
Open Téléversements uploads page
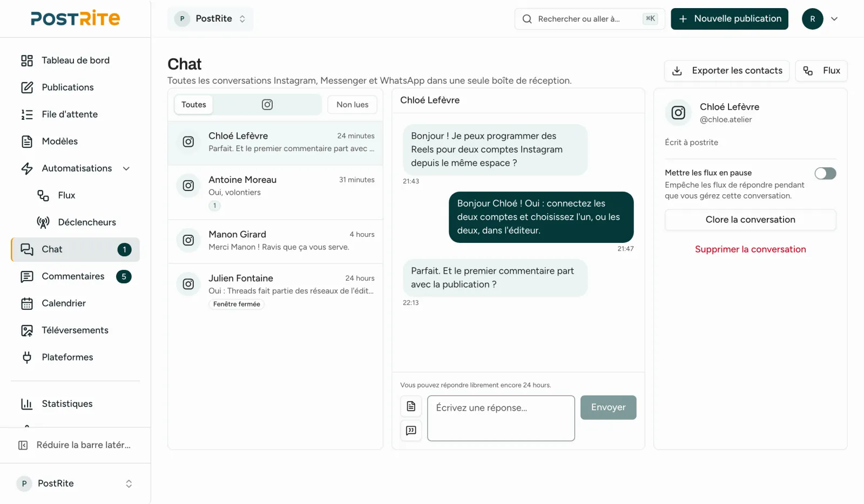[75, 330]
